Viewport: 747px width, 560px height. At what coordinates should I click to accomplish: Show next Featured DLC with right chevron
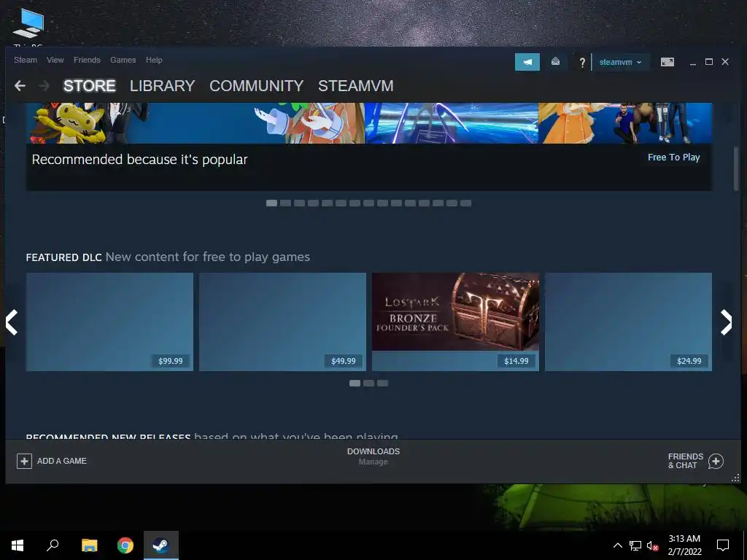point(726,322)
